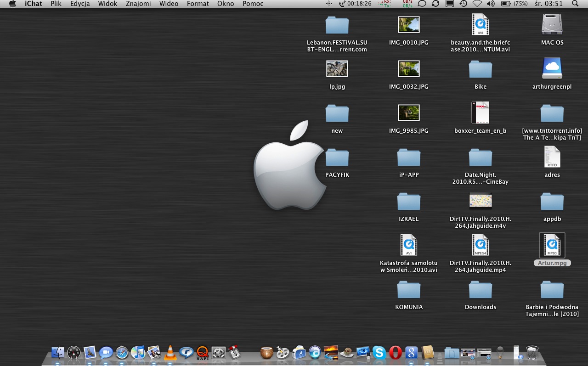Viewport: 588px width, 366px height.
Task: Select the Downloads folder on desktop
Action: coord(481,289)
